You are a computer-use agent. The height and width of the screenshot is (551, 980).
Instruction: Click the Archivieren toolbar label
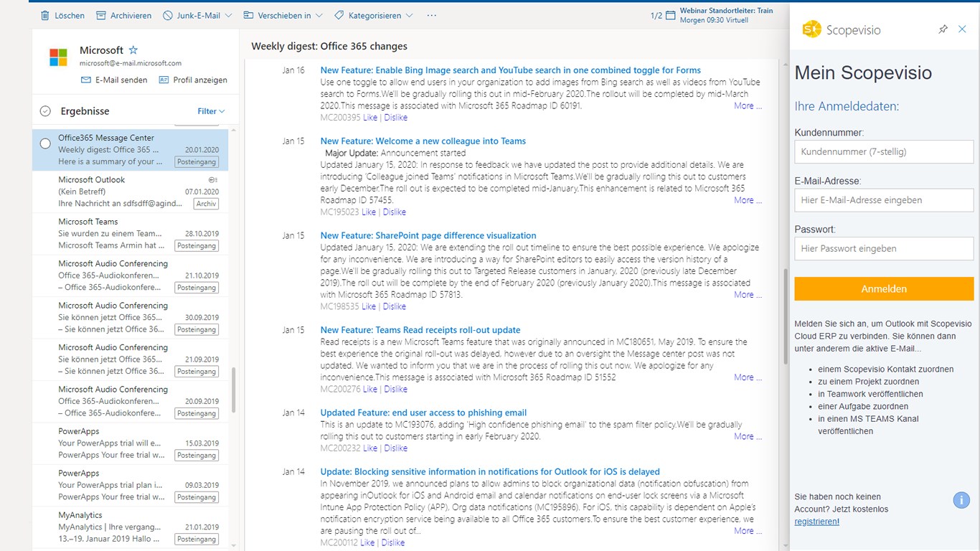131,15
